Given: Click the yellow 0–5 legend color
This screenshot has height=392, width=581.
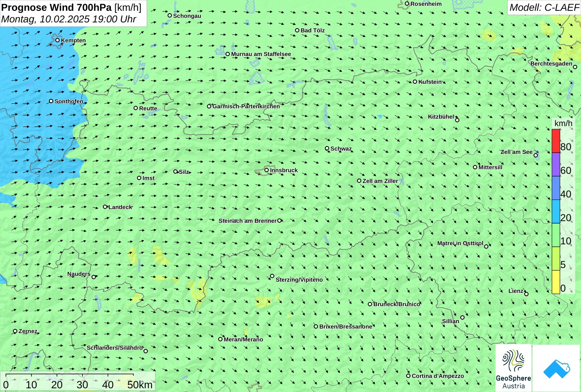Looking at the screenshot, I should click(x=556, y=282).
